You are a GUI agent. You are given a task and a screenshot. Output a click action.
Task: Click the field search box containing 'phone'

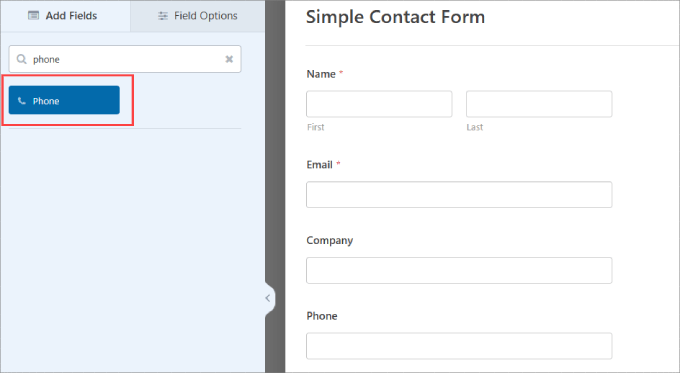(x=125, y=59)
